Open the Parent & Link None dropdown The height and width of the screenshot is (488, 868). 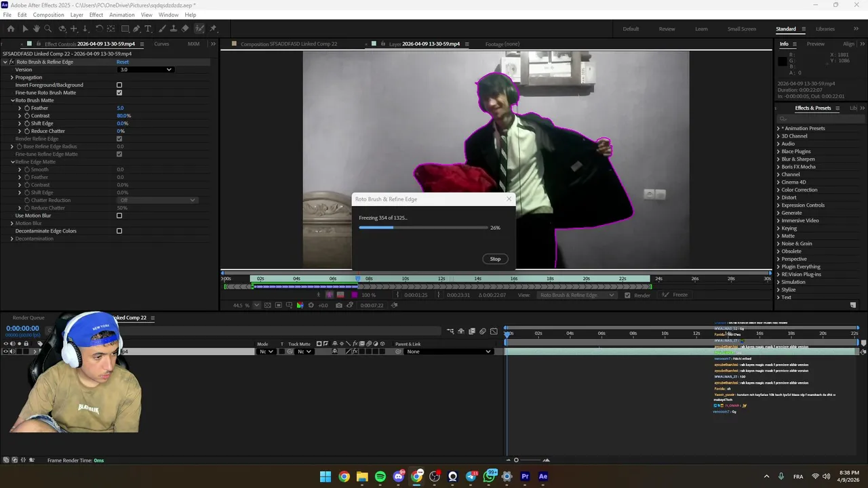[448, 352]
